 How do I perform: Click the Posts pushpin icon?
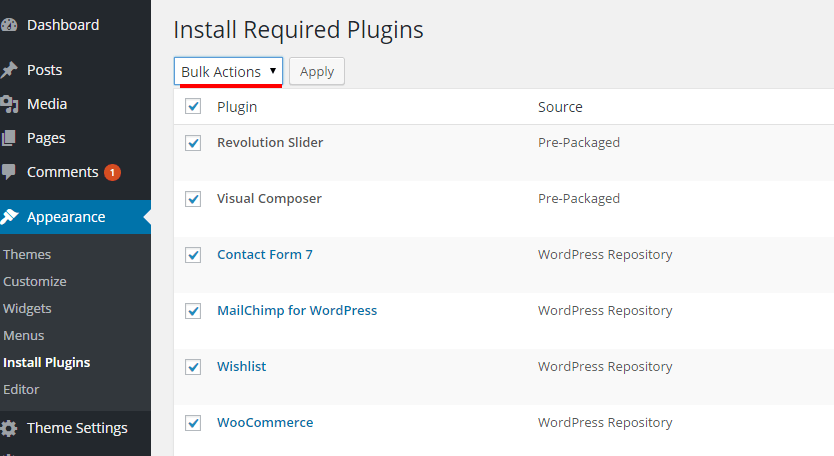[9, 70]
